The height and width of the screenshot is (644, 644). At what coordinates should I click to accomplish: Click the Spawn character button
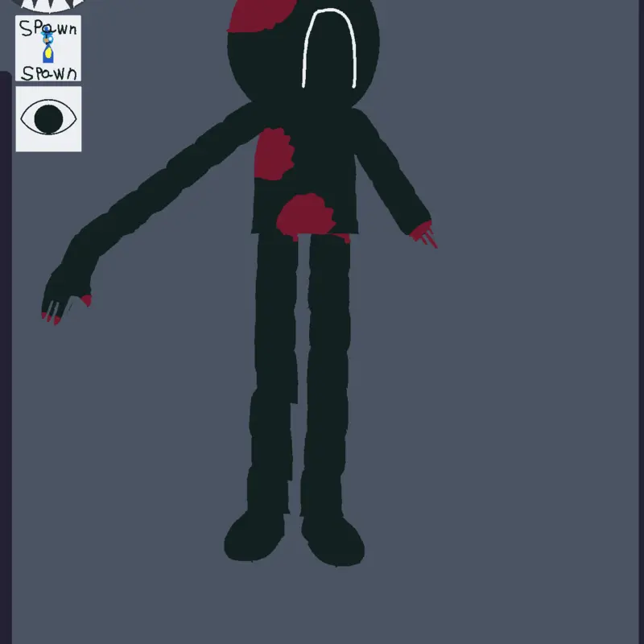[48, 48]
